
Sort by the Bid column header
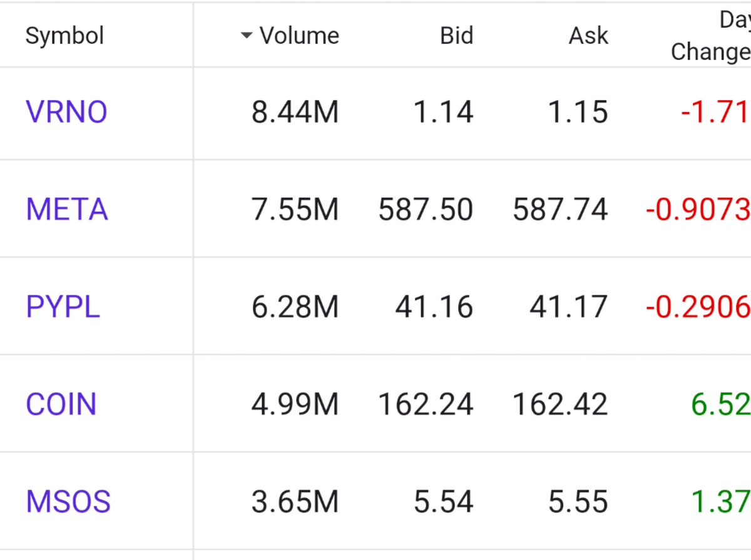[x=457, y=36]
